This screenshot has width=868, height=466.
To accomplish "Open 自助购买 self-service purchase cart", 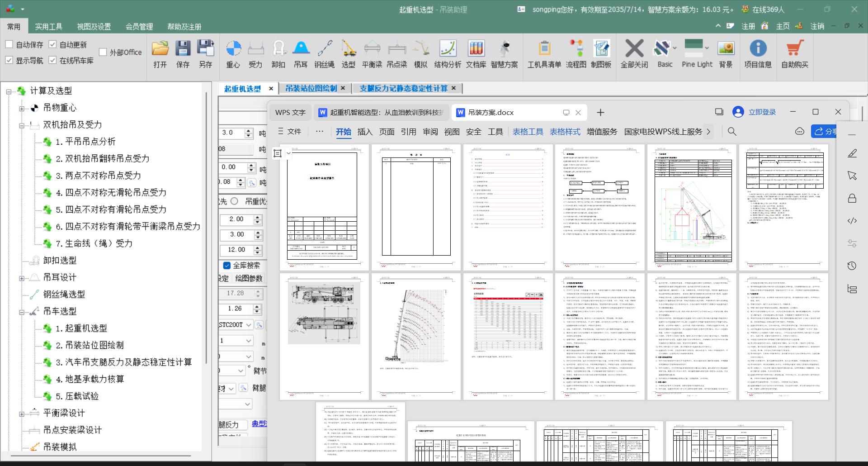I will pos(795,48).
